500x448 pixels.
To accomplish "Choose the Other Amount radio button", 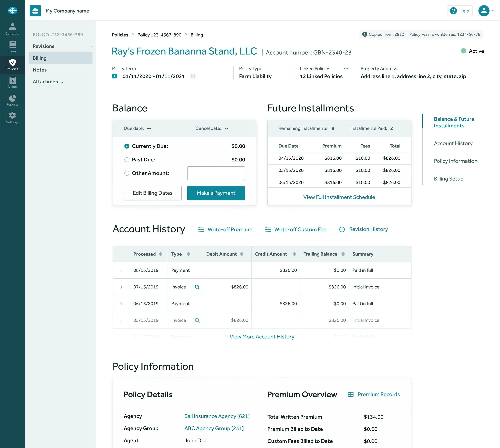I will 127,173.
